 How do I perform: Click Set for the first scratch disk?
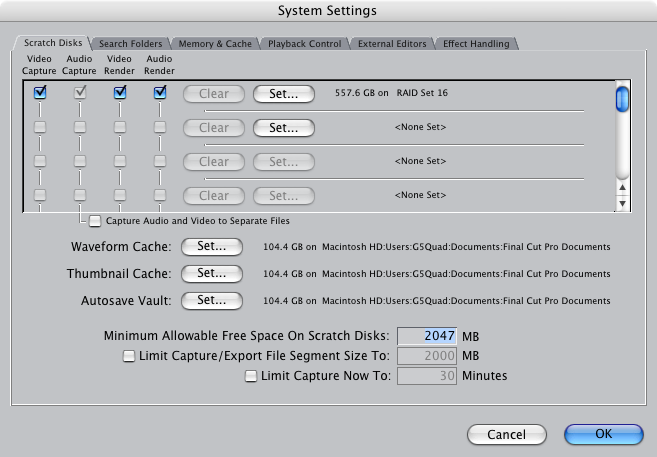(x=283, y=94)
